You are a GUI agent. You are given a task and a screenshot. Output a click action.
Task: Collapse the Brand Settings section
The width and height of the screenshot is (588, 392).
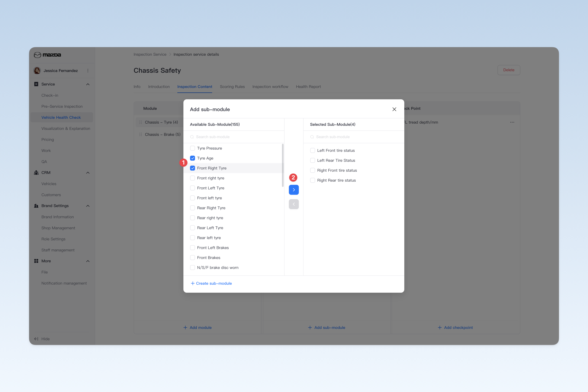[88, 206]
